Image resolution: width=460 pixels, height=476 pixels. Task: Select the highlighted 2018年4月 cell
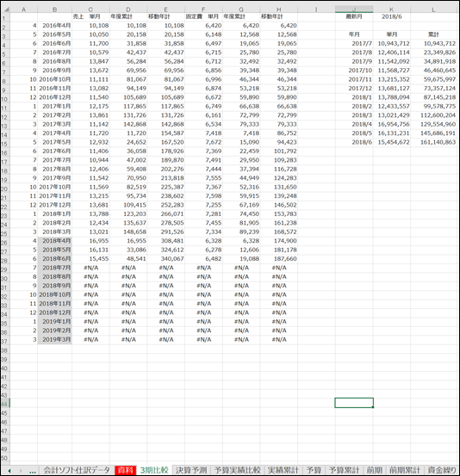click(x=54, y=241)
